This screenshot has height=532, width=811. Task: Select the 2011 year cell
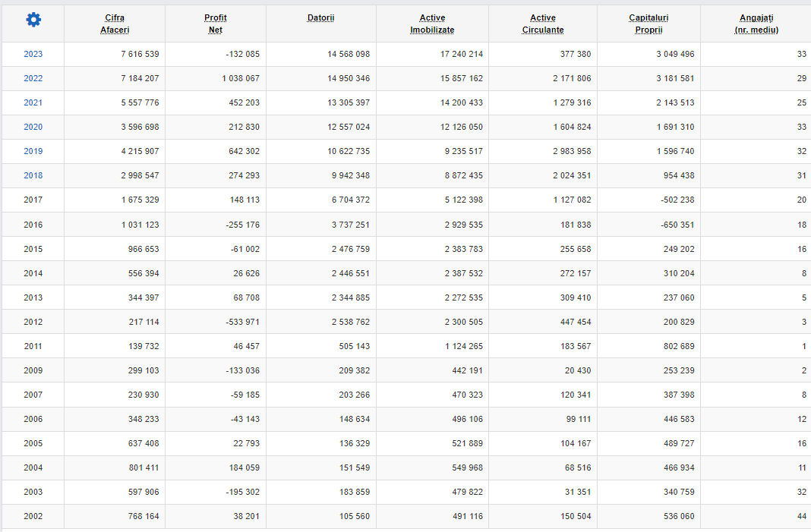point(33,346)
